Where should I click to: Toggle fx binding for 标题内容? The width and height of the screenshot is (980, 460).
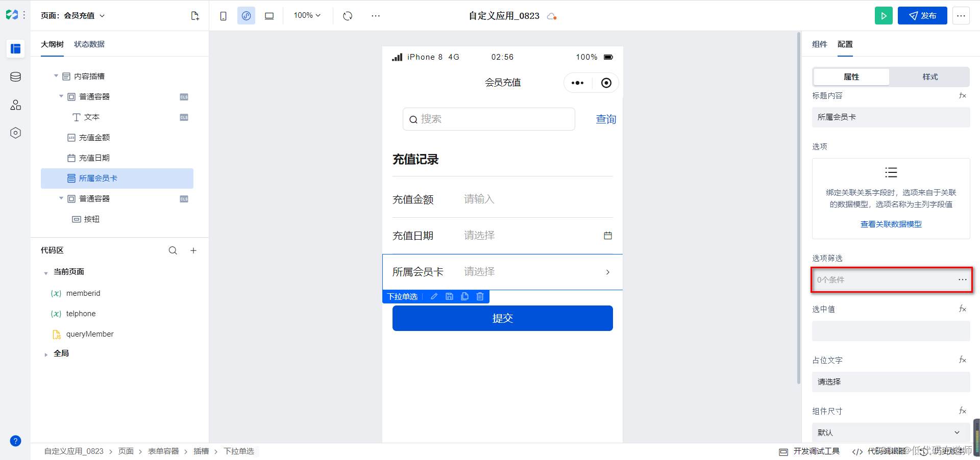pos(963,95)
